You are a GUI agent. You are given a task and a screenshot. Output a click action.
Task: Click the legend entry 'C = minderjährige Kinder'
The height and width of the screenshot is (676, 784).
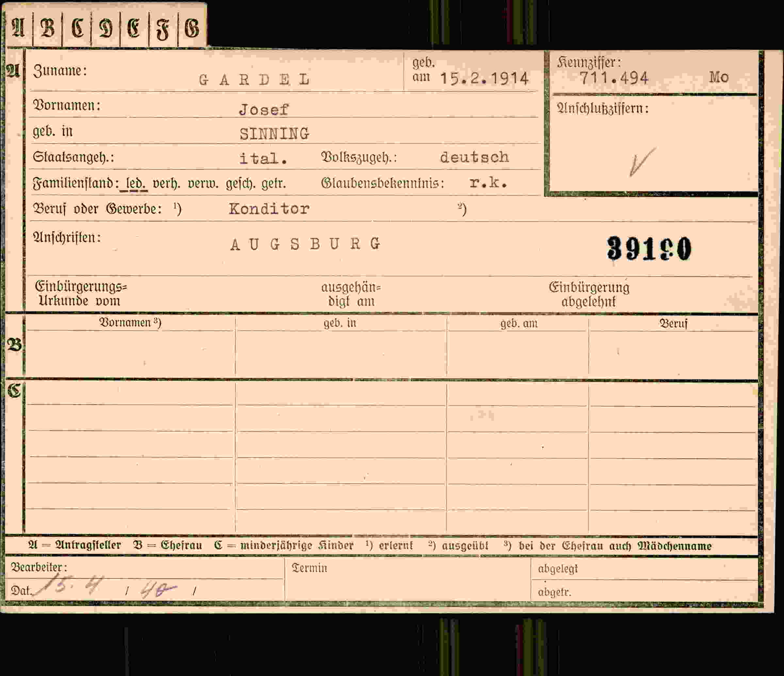[284, 545]
